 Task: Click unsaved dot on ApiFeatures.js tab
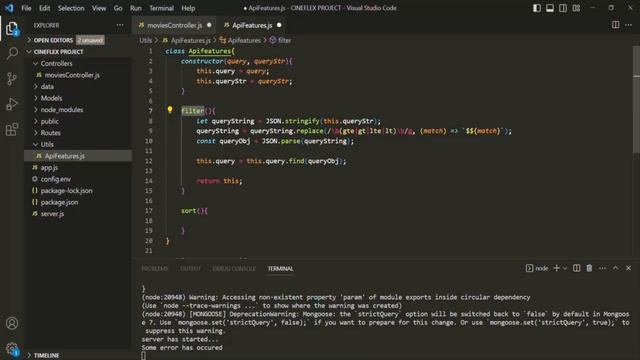[279, 25]
